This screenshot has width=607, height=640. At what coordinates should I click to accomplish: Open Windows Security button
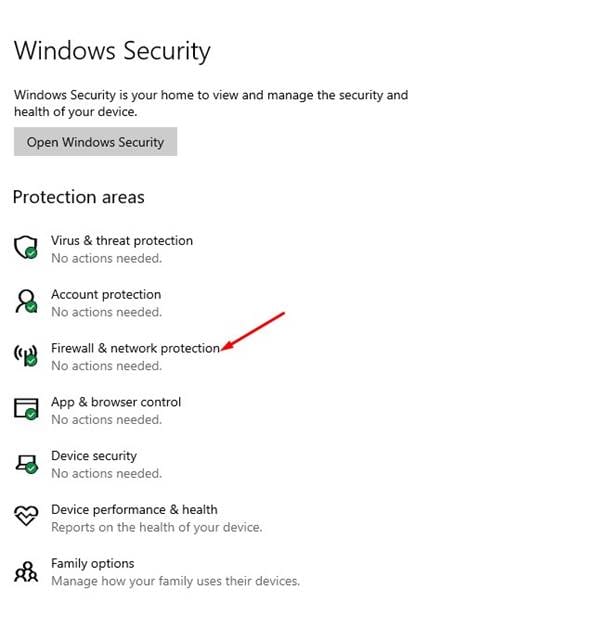pyautogui.click(x=95, y=142)
